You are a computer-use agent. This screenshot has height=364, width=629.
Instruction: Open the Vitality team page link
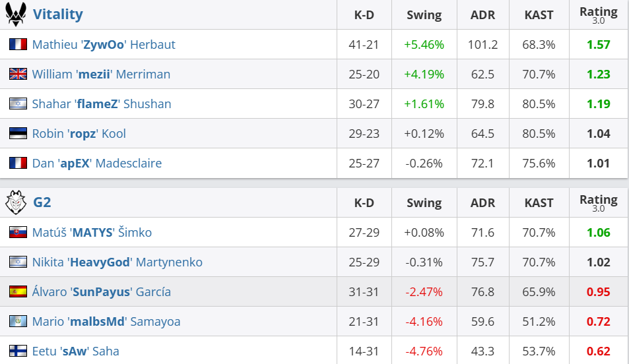click(x=57, y=15)
